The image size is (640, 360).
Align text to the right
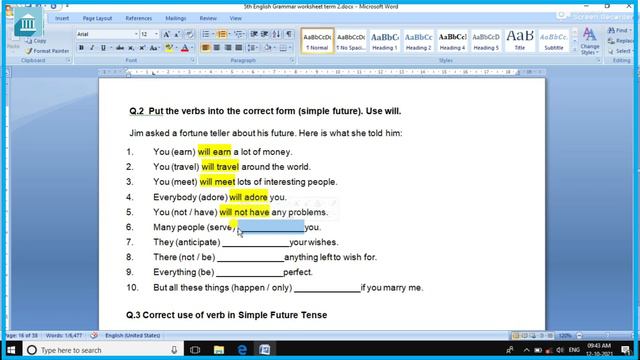[x=228, y=48]
